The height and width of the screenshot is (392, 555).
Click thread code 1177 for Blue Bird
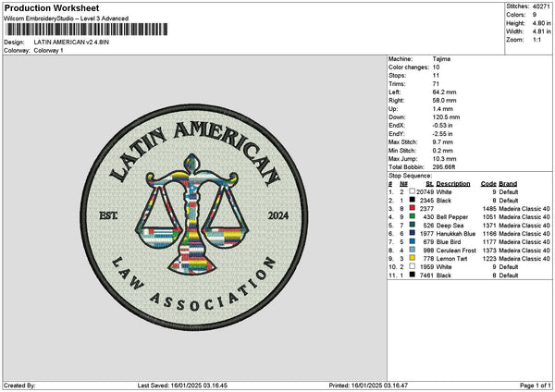(x=489, y=242)
